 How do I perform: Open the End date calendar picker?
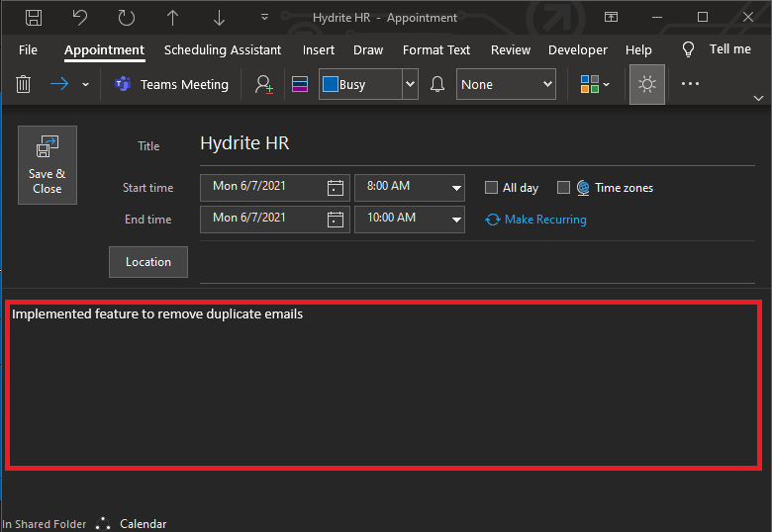(x=336, y=220)
